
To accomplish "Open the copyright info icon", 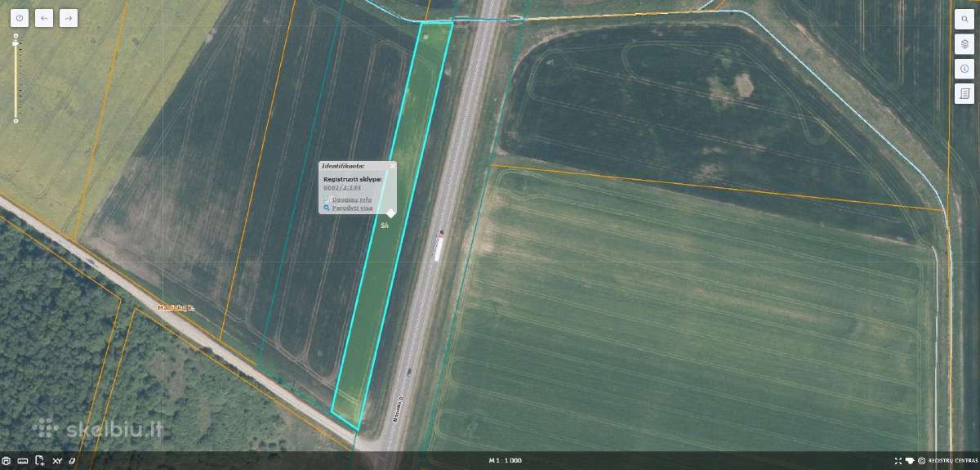I will tap(921, 461).
